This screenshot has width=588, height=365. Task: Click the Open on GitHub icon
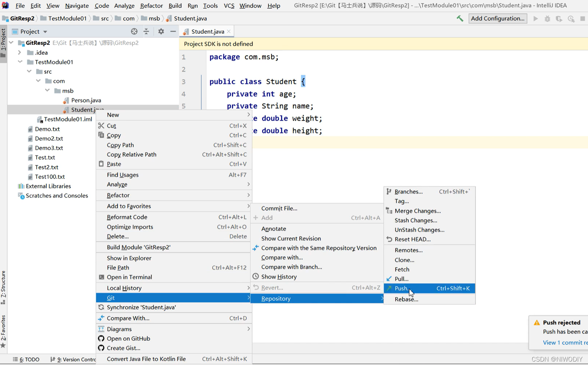point(101,338)
